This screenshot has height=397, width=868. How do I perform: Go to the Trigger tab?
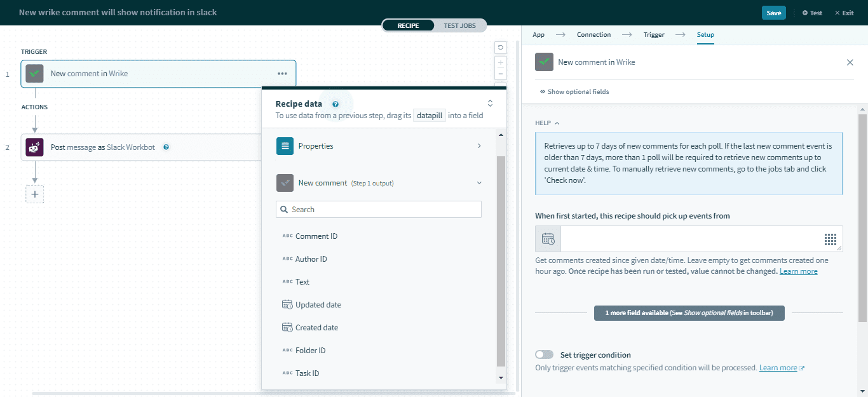click(x=653, y=35)
